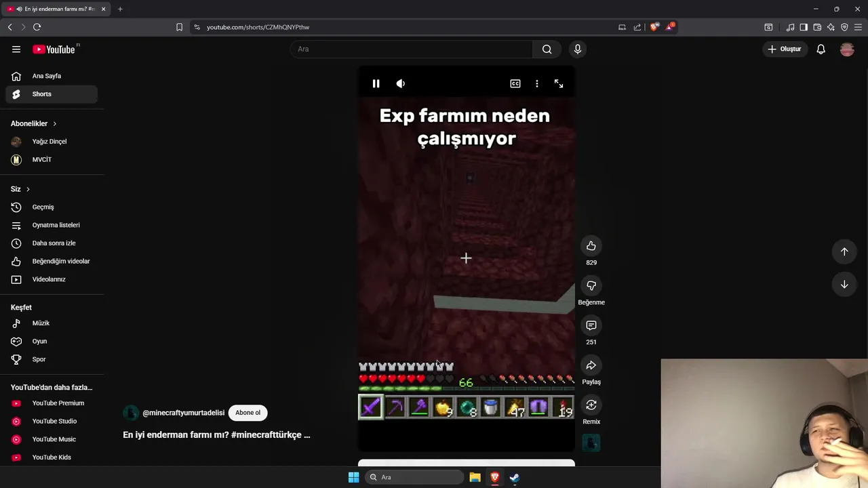Screen dimensions: 868x488
Task: Open Spor under Keşfet
Action: point(52,359)
